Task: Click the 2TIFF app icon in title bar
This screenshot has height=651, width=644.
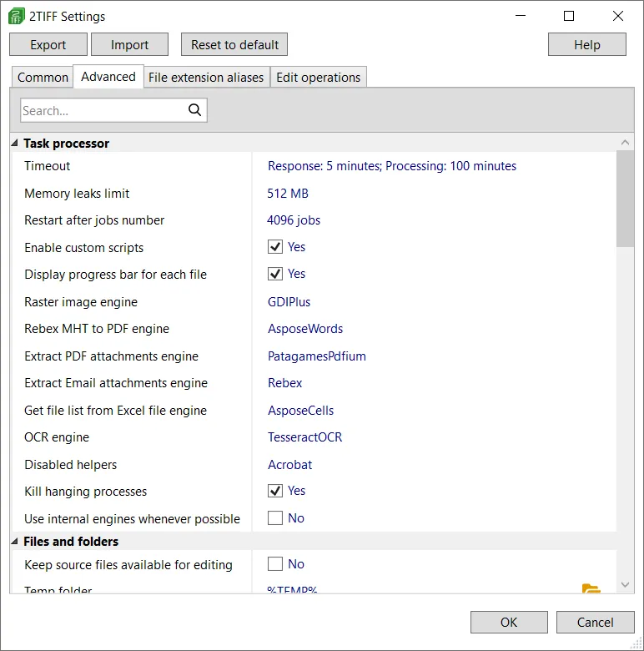Action: point(17,17)
